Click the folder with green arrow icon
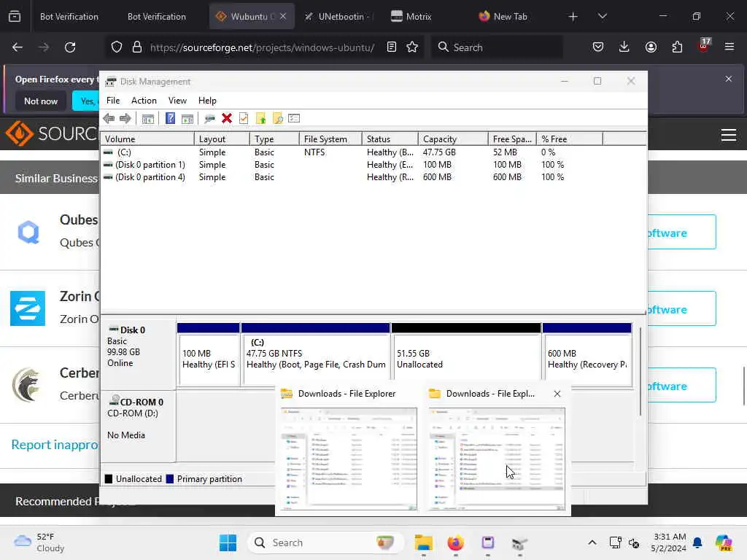This screenshot has height=560, width=747. [x=260, y=119]
